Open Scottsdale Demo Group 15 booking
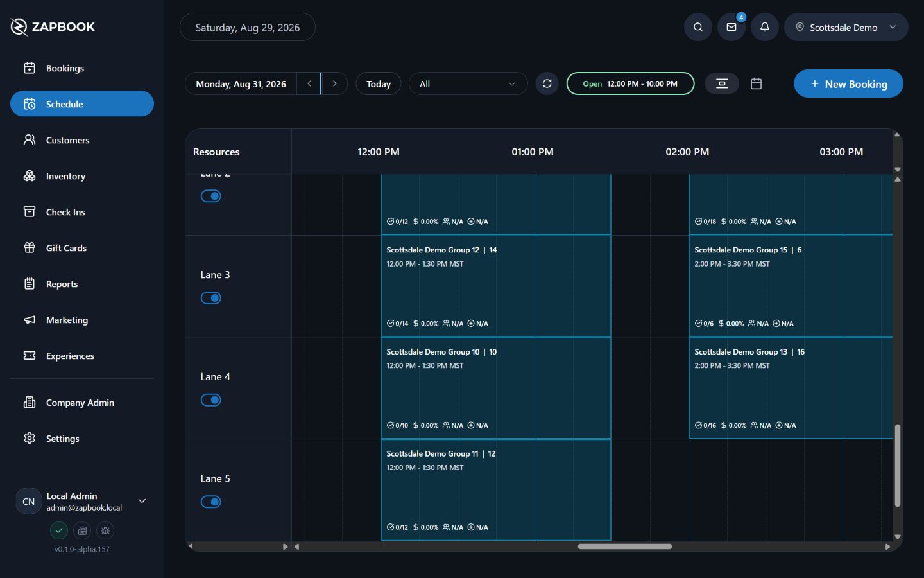Image resolution: width=924 pixels, height=578 pixels. (791, 286)
